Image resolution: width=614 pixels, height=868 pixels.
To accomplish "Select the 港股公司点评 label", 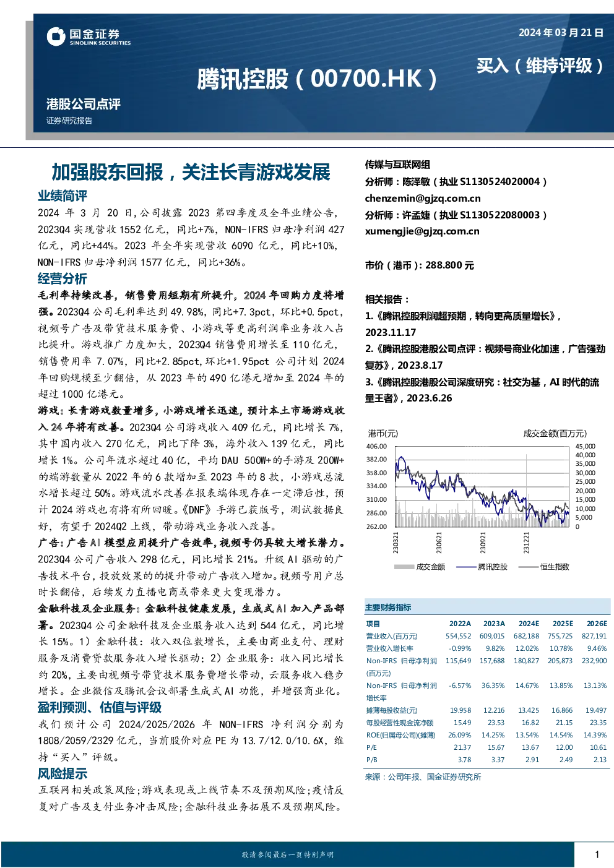I will coord(84,104).
